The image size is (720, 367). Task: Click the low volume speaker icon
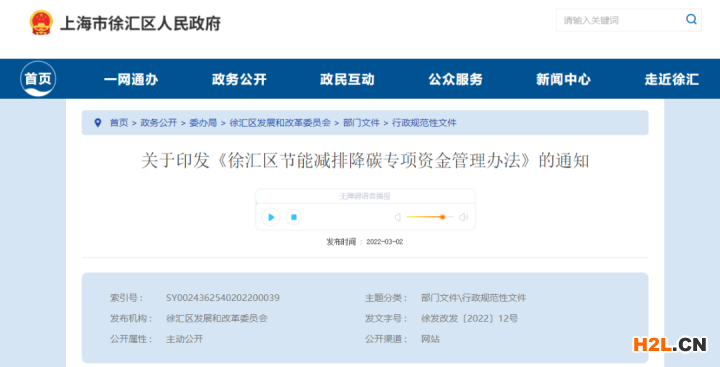[x=398, y=217]
